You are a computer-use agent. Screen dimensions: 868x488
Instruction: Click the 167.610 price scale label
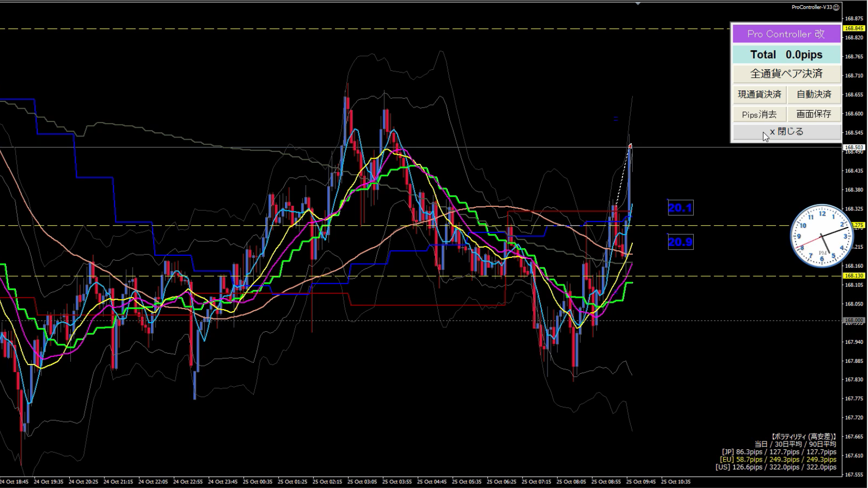tap(855, 455)
